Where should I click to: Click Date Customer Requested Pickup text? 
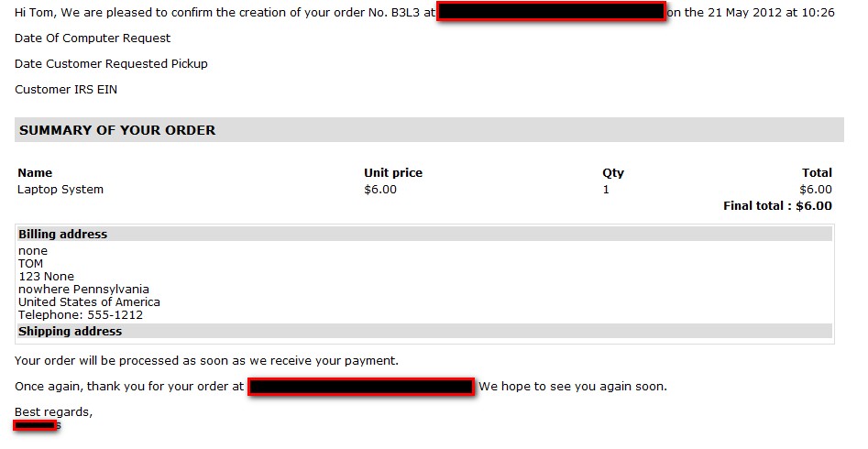coord(111,64)
